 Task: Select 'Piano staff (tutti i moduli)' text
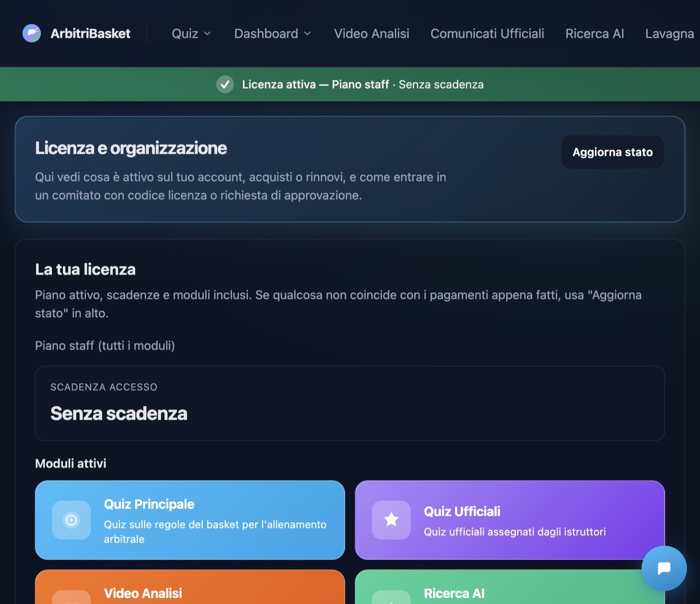[x=105, y=345]
